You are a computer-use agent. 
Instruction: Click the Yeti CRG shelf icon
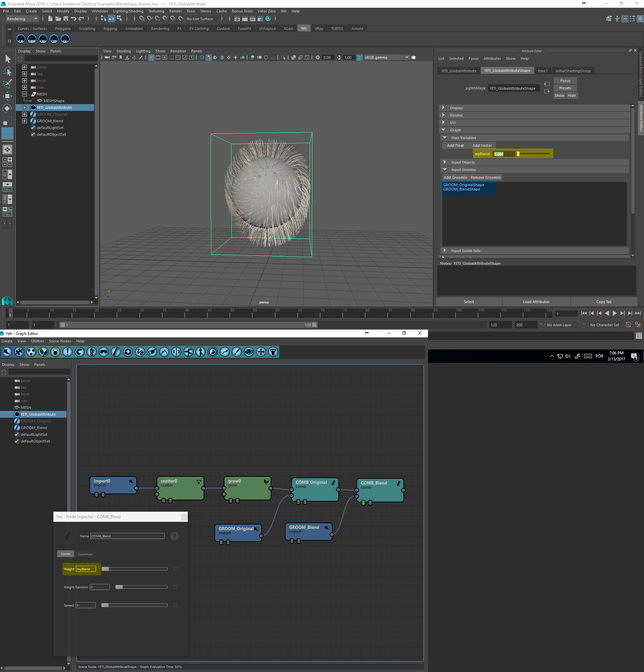tap(43, 39)
